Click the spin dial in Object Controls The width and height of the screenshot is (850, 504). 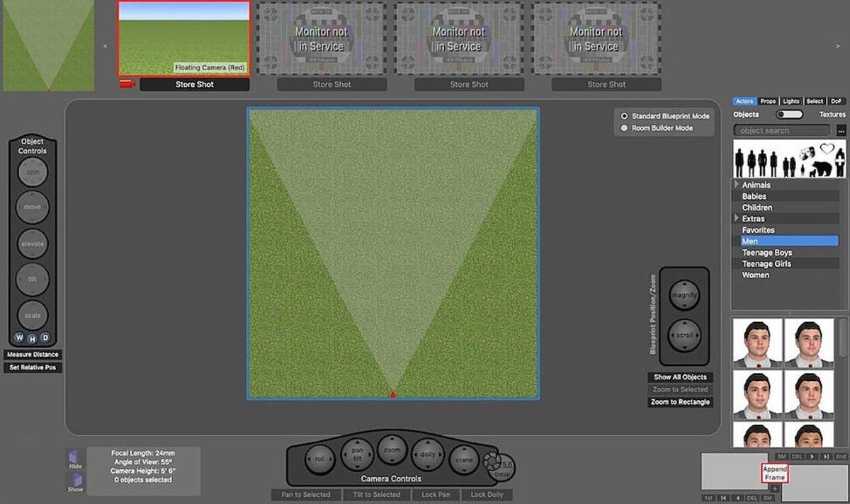[x=33, y=172]
